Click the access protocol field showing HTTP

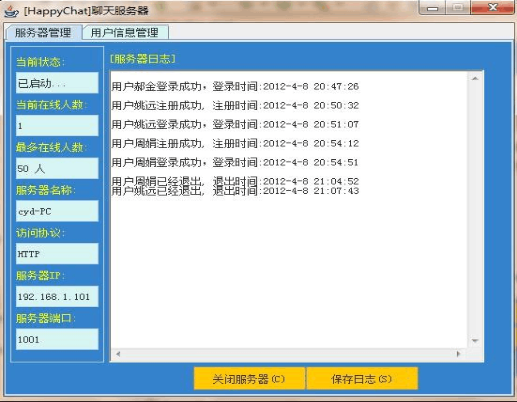point(57,254)
